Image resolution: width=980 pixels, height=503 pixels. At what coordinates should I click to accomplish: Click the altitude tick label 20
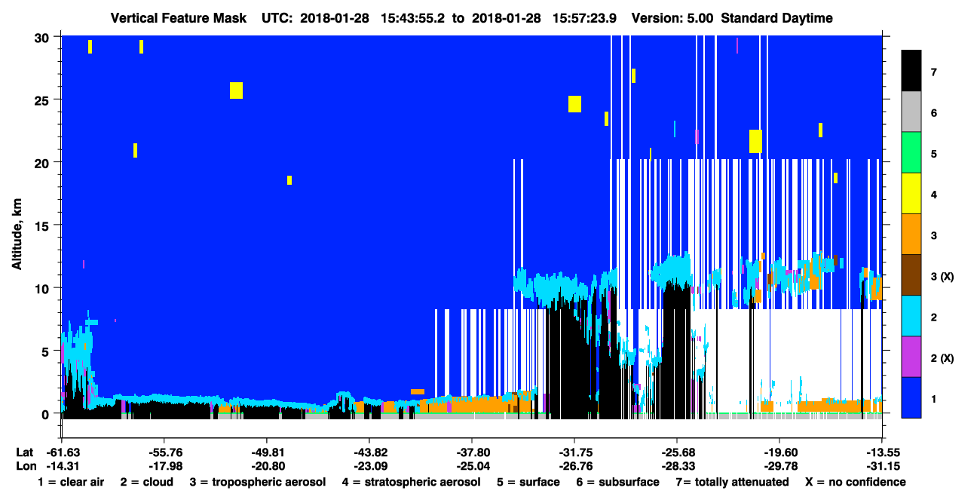(44, 162)
